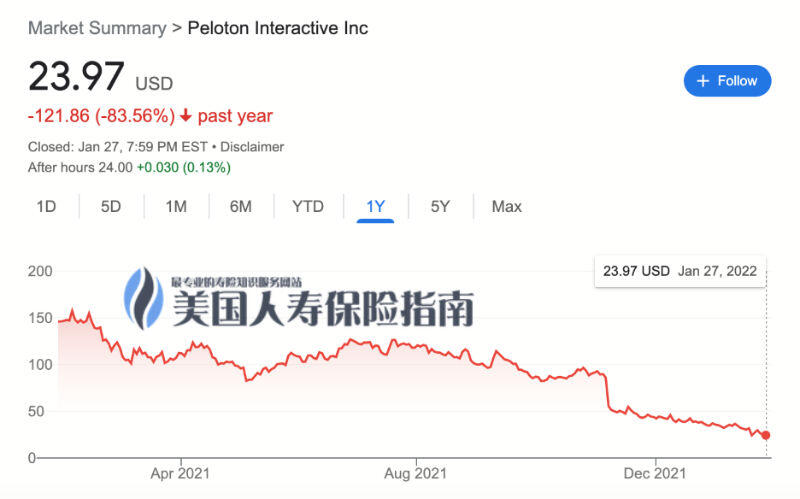
Task: Select the 5D time range tab
Action: (111, 207)
